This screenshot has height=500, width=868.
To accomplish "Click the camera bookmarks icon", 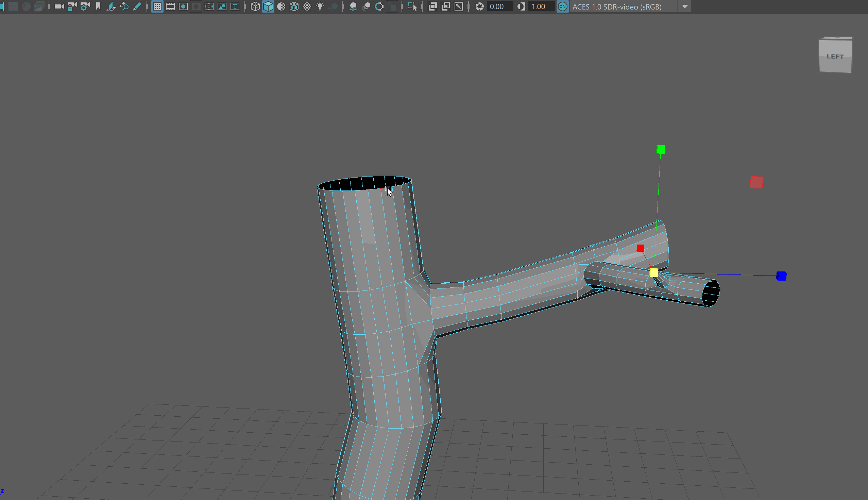I will click(98, 6).
